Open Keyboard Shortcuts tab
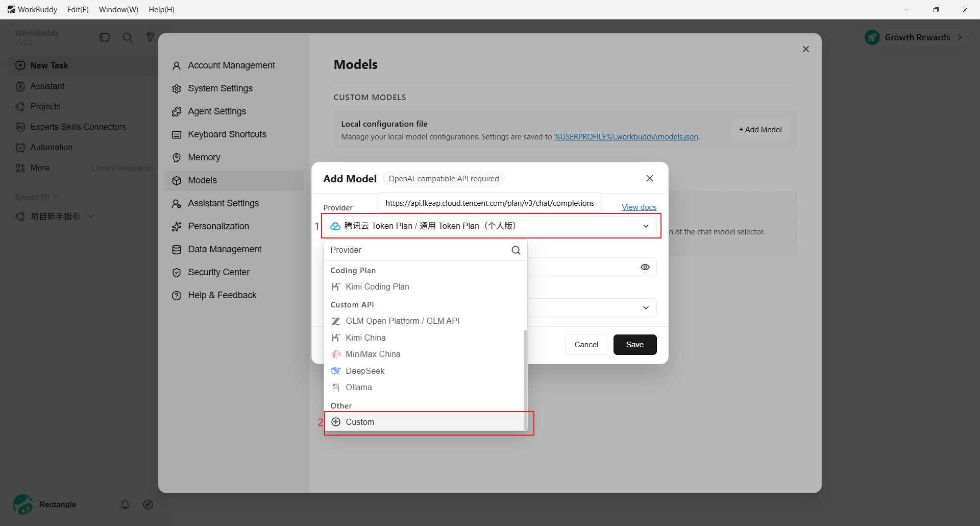This screenshot has height=526, width=980. [234, 134]
